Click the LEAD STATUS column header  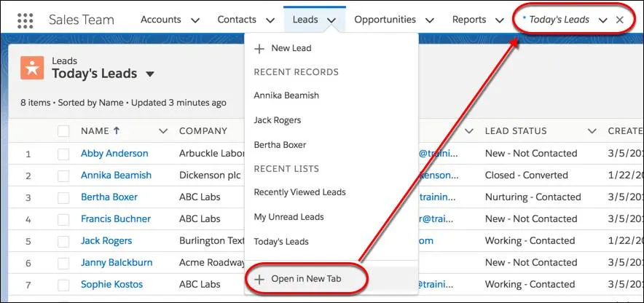pos(516,131)
